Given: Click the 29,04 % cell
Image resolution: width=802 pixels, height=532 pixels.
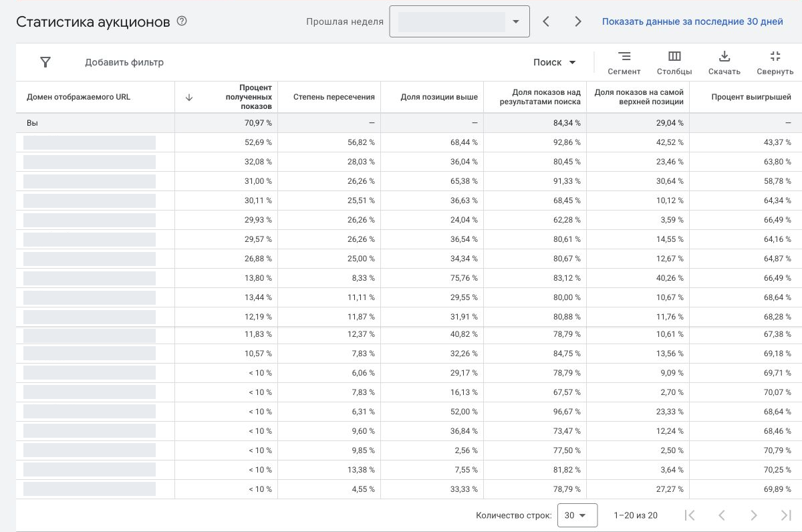Looking at the screenshot, I should tap(670, 123).
